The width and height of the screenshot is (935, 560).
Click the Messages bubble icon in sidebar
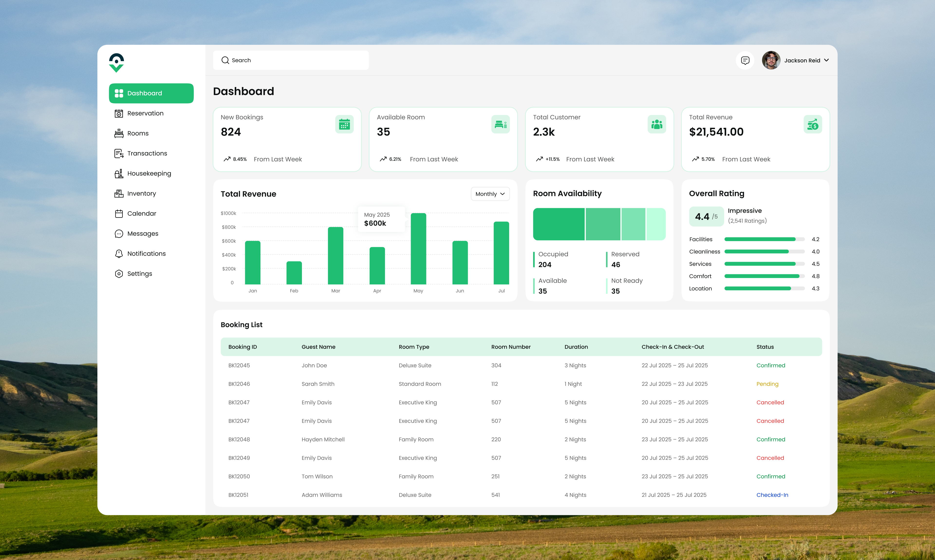coord(119,233)
